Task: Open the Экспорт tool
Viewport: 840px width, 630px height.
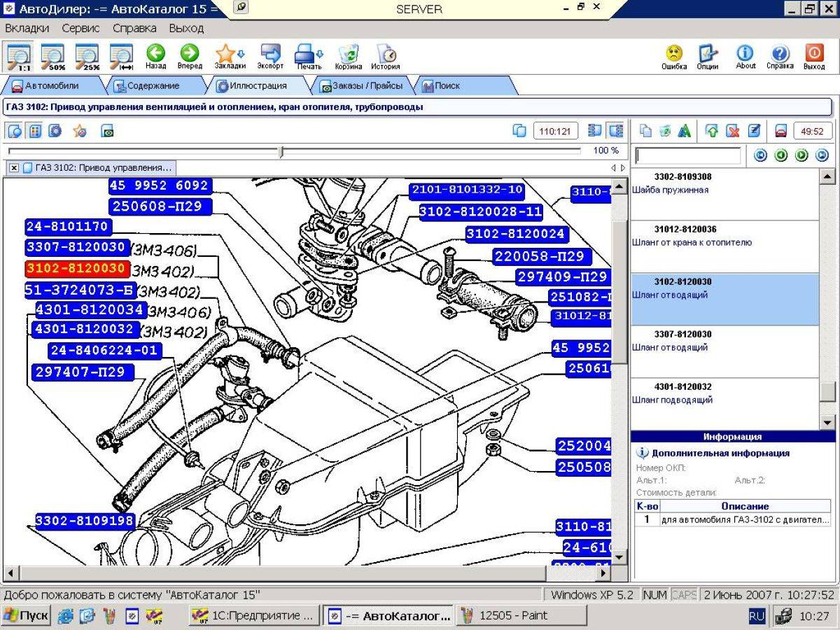Action: [270, 56]
